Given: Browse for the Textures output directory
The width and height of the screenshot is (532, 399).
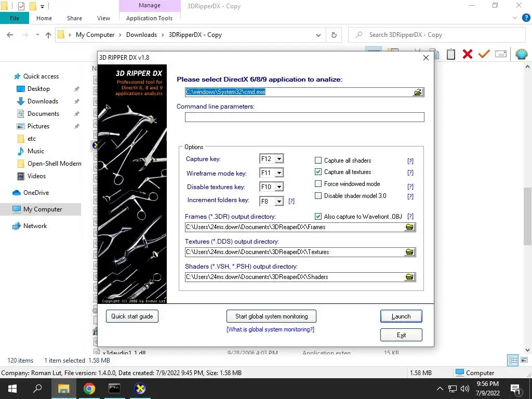Looking at the screenshot, I should 409,252.
